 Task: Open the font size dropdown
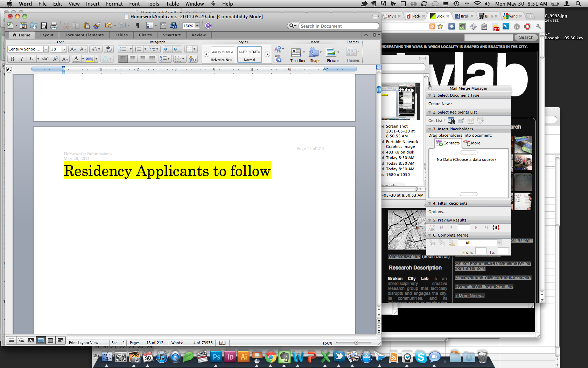coord(64,49)
